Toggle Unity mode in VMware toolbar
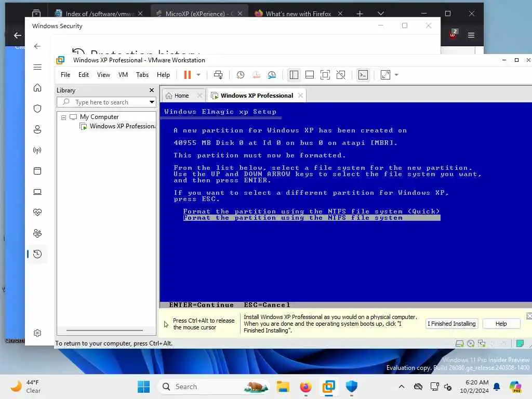The height and width of the screenshot is (399, 532). [x=341, y=75]
